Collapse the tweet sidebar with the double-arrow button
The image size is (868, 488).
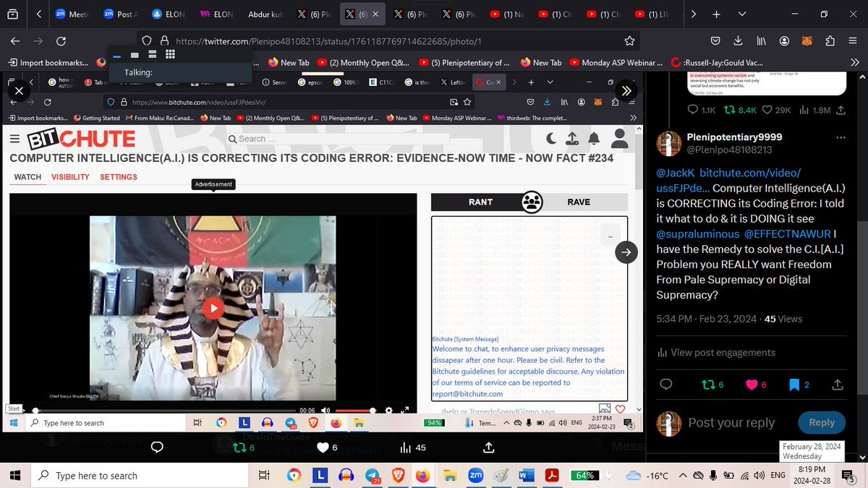pyautogui.click(x=626, y=90)
